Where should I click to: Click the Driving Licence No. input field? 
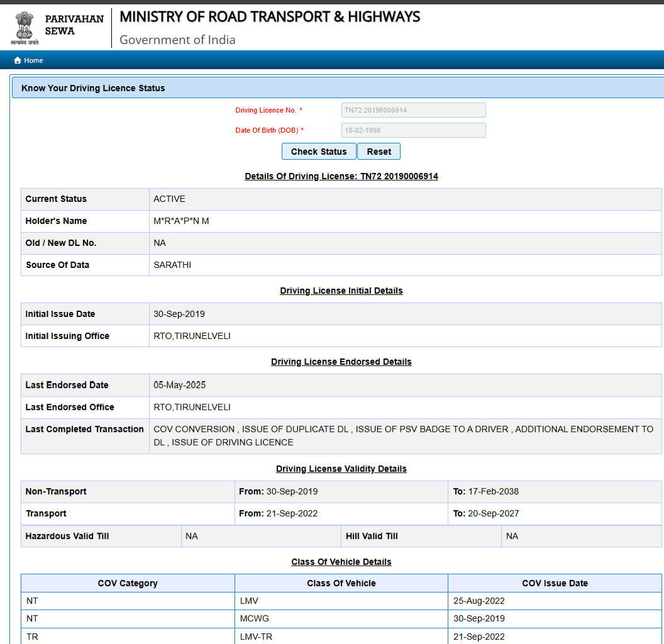pyautogui.click(x=413, y=110)
